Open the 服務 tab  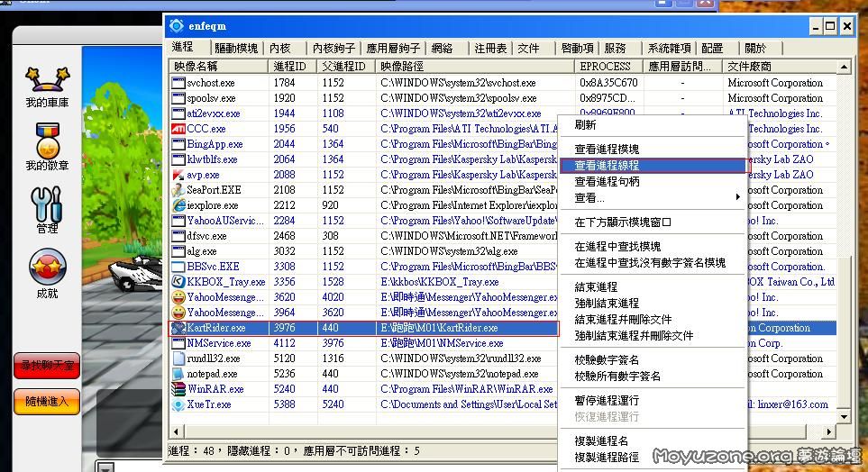[x=615, y=48]
